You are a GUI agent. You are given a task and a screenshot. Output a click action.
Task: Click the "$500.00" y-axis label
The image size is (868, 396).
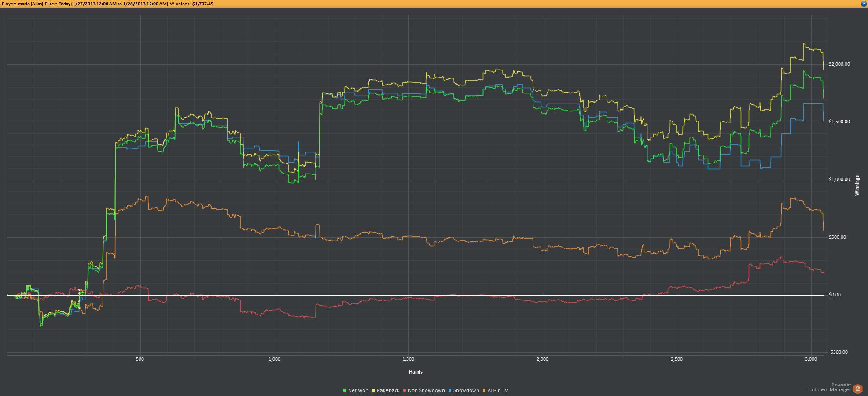click(x=837, y=237)
